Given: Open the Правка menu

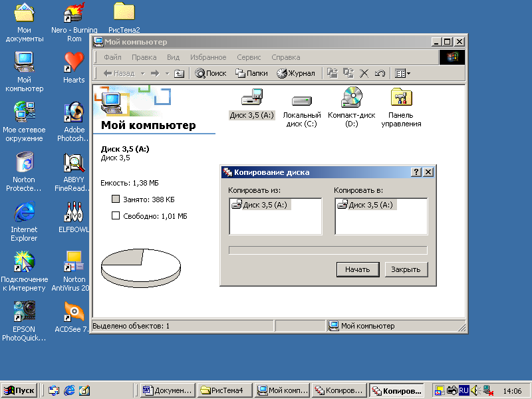Looking at the screenshot, I should click(x=144, y=57).
